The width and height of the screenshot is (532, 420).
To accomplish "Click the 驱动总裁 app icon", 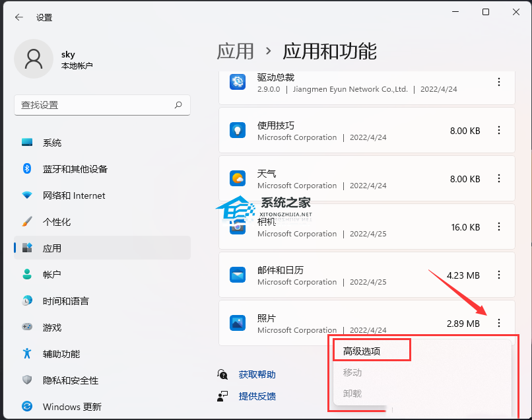I will 238,82.
